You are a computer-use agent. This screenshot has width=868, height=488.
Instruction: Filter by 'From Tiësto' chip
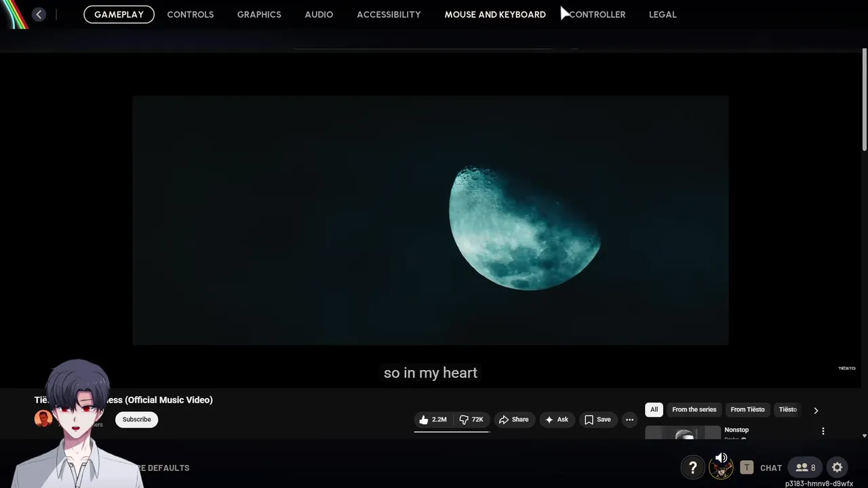point(747,409)
